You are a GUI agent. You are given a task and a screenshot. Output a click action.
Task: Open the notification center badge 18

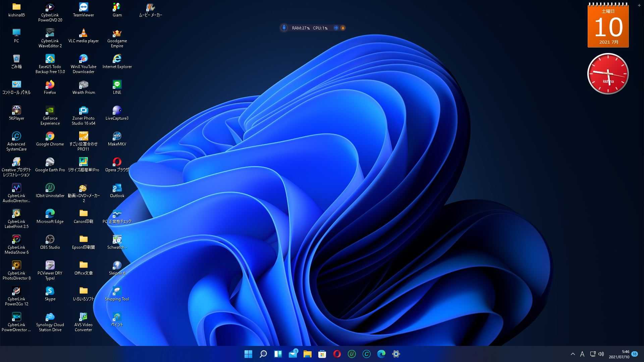click(635, 354)
